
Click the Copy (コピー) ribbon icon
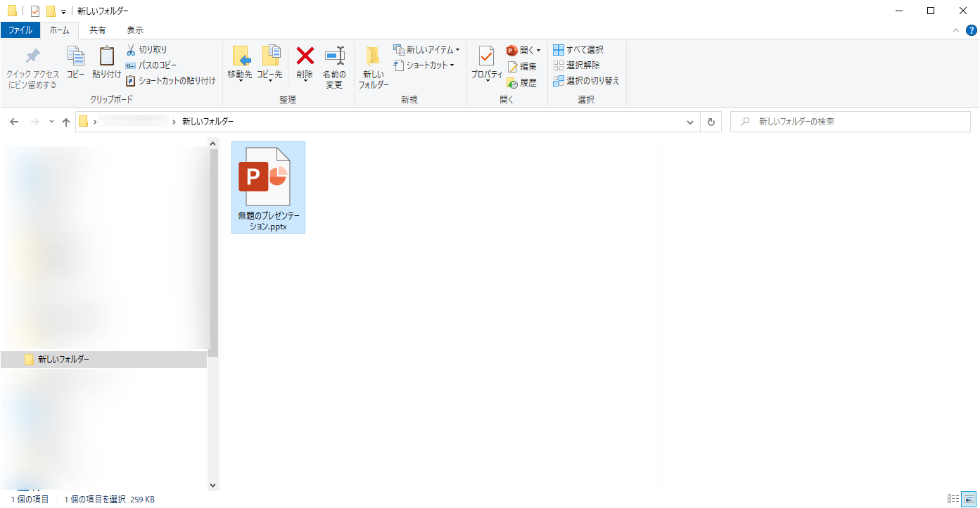pos(76,63)
